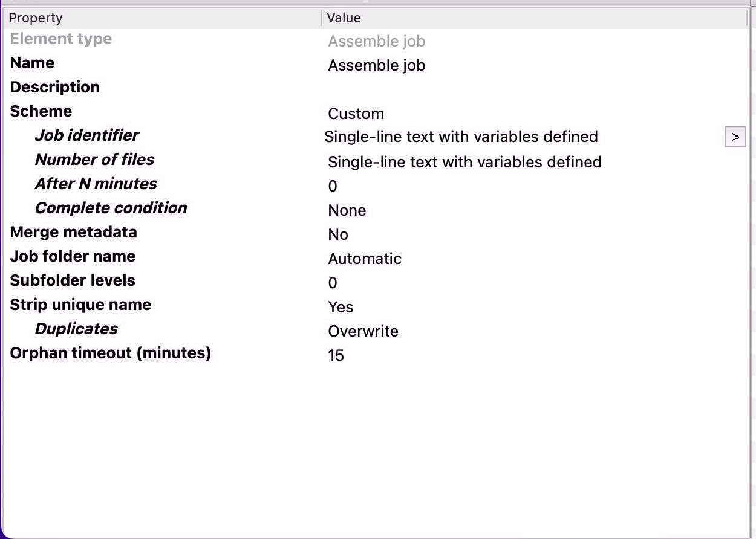Select the Property column header

pyautogui.click(x=35, y=18)
